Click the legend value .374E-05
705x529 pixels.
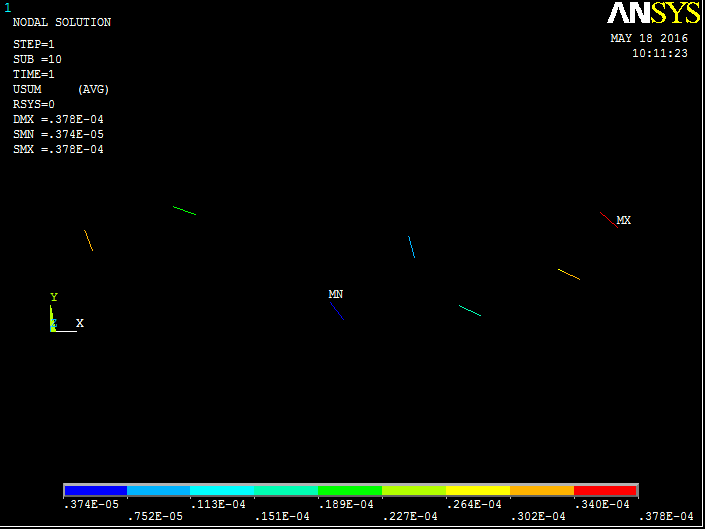click(92, 505)
